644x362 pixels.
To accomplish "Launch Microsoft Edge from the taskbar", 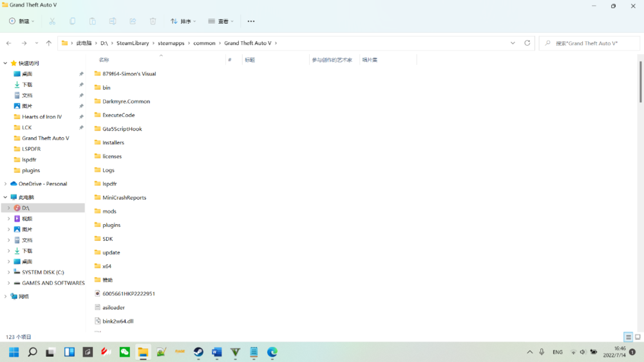I will pyautogui.click(x=272, y=352).
